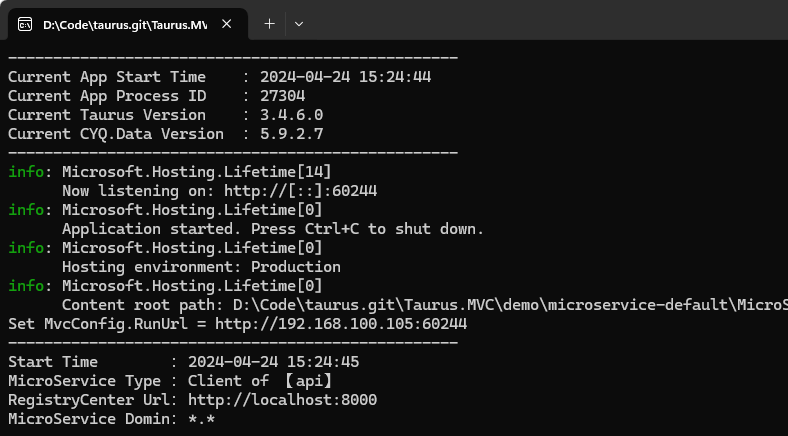
Task: Click the 'Client of 【api】' text
Action: (260, 381)
